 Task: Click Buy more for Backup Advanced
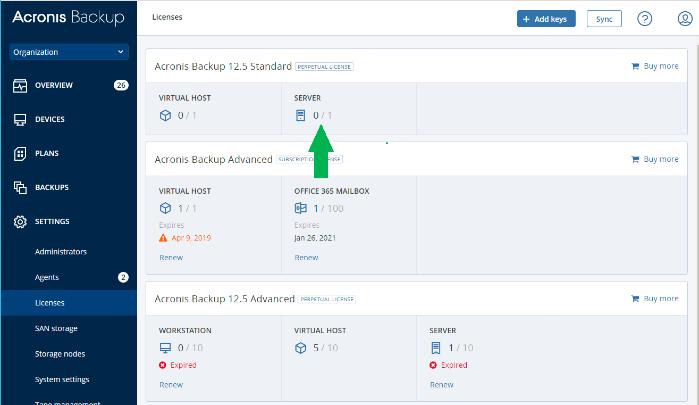pyautogui.click(x=661, y=159)
